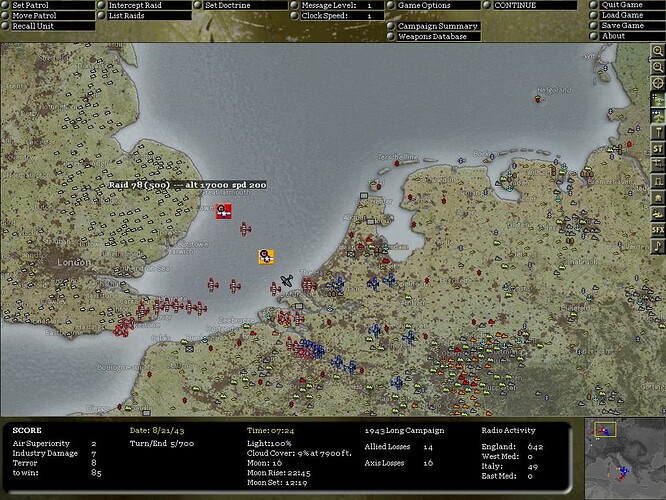The image size is (666, 500).
Task: Click the Cloud Cover status line
Action: (299, 453)
